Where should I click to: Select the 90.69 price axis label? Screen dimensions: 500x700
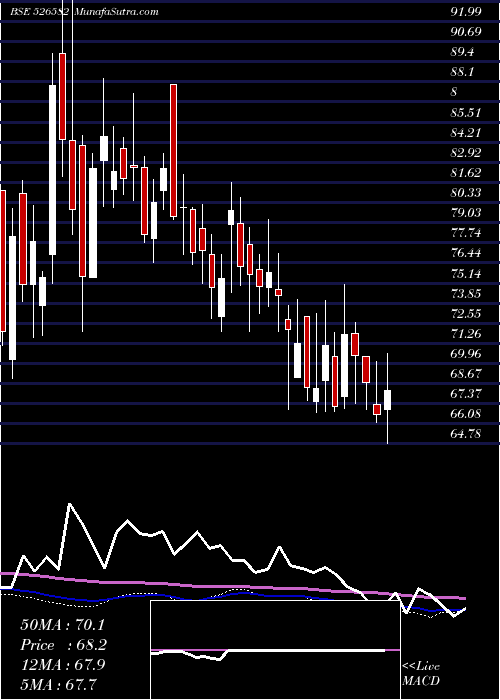pos(466,32)
